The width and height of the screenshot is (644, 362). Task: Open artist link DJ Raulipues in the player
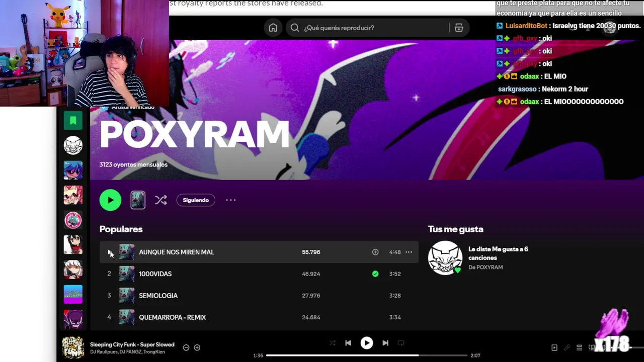pos(103,352)
